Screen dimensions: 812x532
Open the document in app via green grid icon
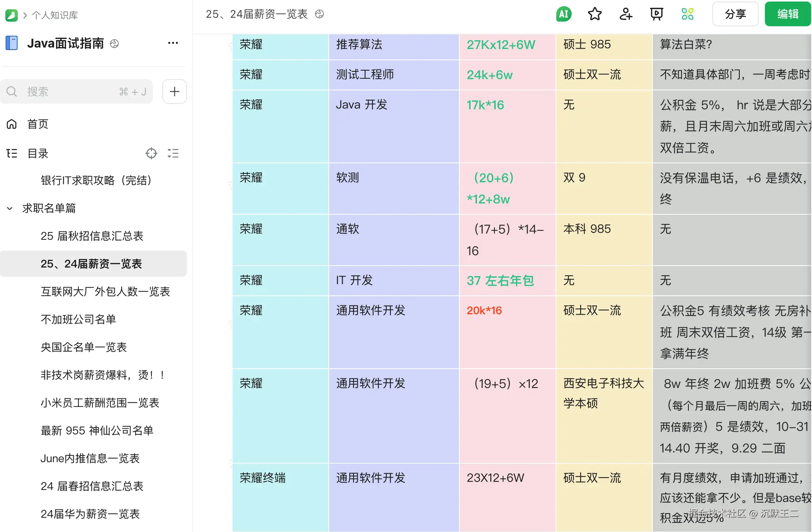point(687,14)
